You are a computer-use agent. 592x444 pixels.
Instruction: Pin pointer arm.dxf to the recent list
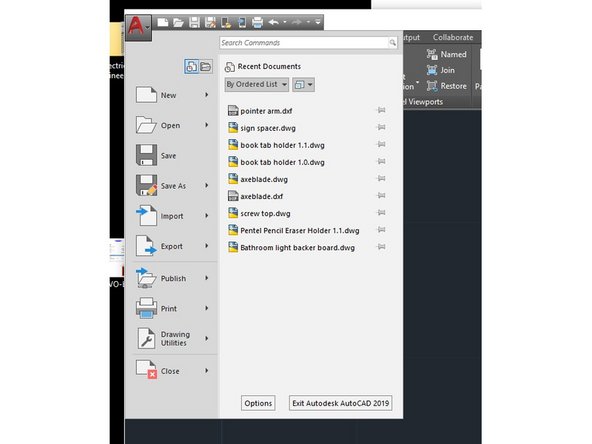click(x=381, y=110)
